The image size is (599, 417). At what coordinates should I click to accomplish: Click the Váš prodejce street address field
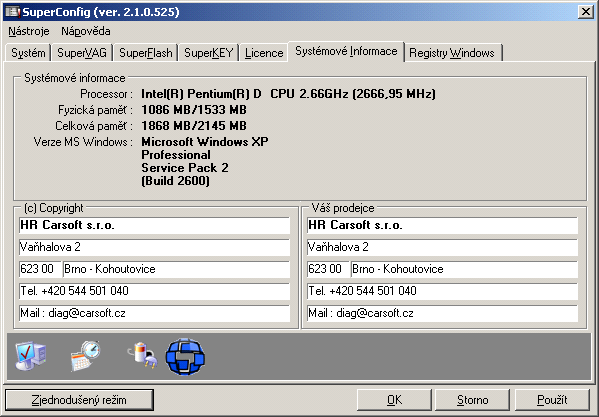(x=442, y=247)
